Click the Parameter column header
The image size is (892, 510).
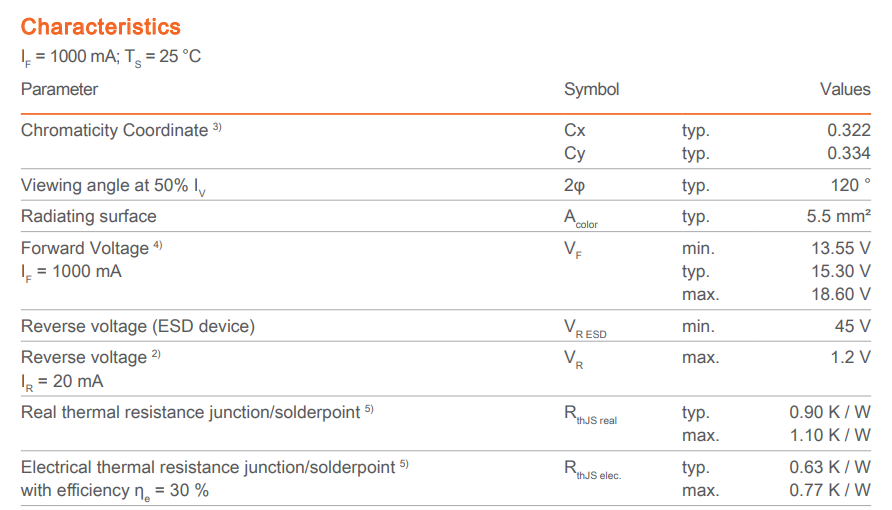point(59,89)
